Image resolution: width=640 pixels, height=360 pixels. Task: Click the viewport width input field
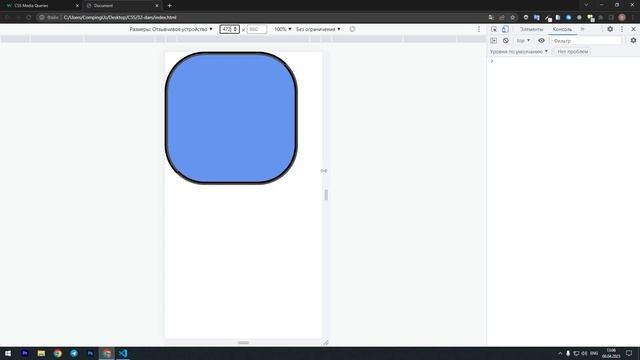(229, 29)
